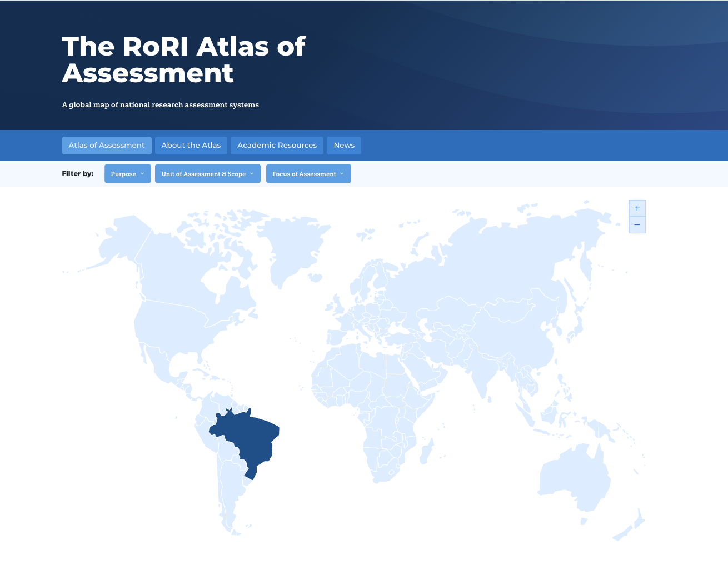
Task: Click Greenland on the map
Action: (292, 244)
